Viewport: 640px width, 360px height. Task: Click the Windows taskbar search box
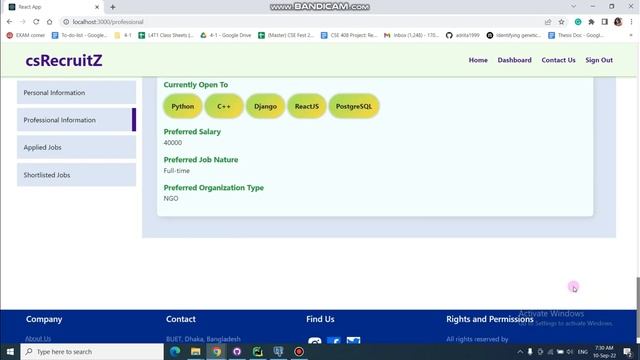[x=92, y=351]
